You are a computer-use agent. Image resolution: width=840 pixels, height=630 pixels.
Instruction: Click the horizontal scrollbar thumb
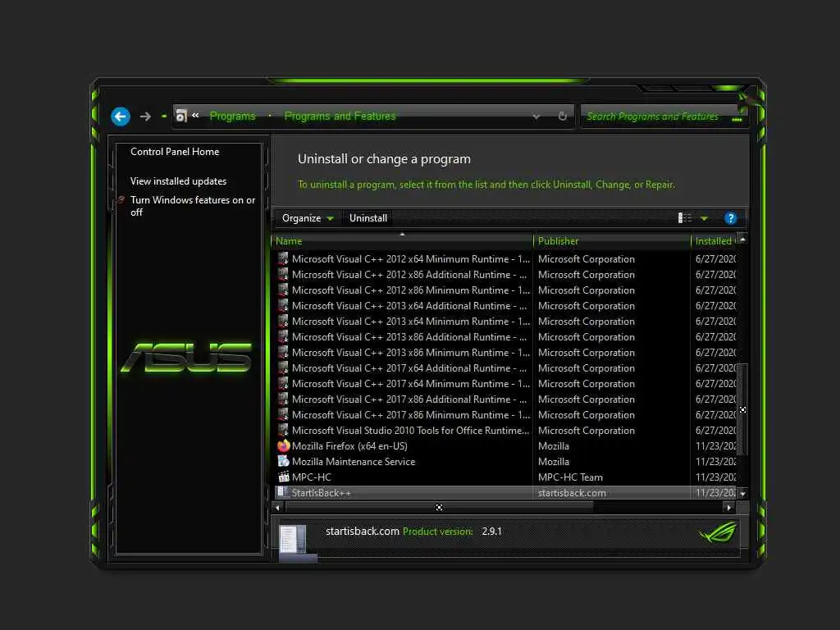click(x=440, y=507)
